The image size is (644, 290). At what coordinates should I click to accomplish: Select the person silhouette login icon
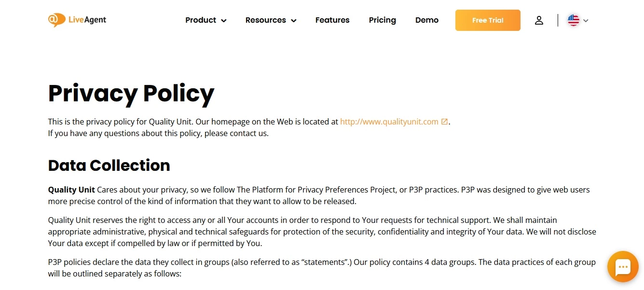(x=539, y=20)
